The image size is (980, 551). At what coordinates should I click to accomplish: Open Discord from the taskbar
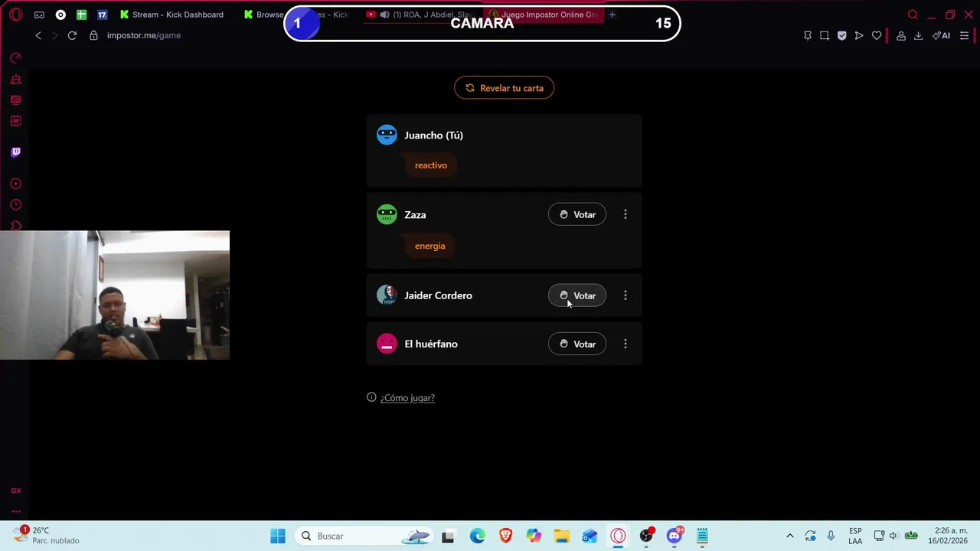click(x=675, y=536)
